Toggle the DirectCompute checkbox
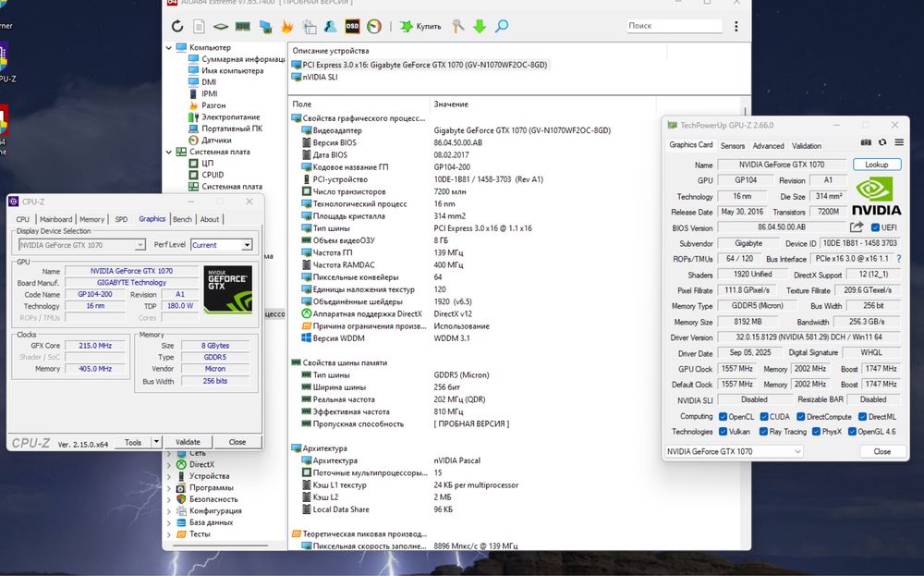The width and height of the screenshot is (924, 576). point(801,417)
